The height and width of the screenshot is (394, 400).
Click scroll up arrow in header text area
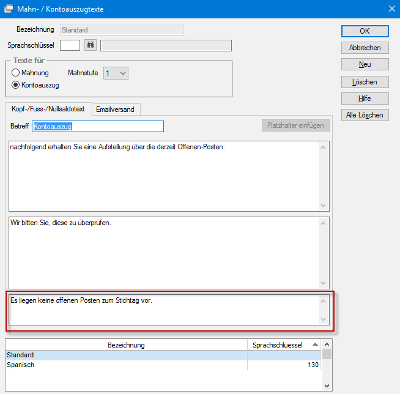pos(323,147)
